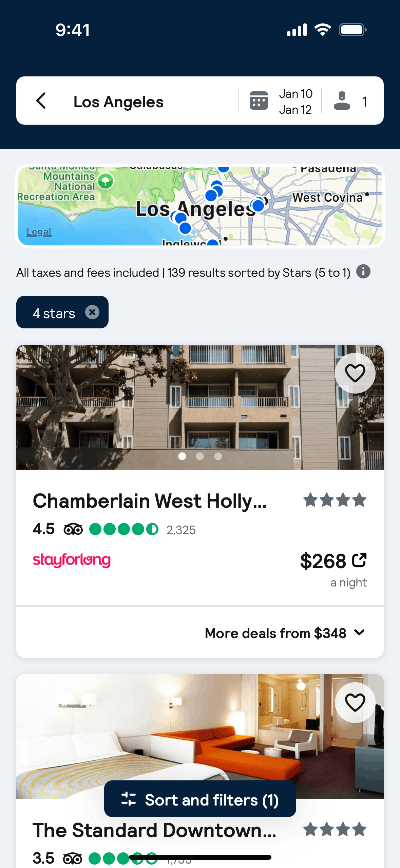Viewport: 400px width, 868px height.
Task: Tap the Legal link on the map
Action: pos(39,232)
